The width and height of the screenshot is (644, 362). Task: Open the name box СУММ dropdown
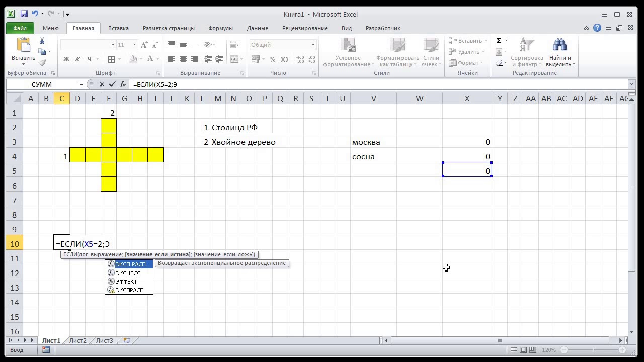82,84
